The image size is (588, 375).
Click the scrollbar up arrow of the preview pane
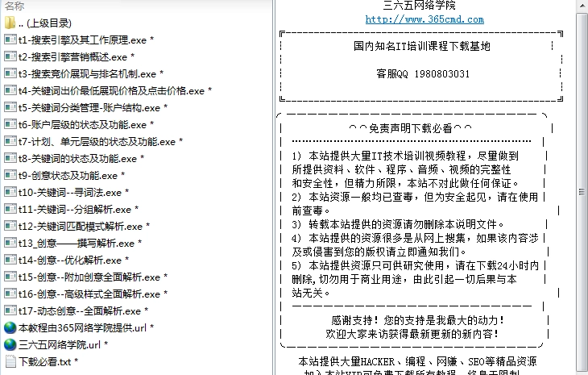click(582, 6)
